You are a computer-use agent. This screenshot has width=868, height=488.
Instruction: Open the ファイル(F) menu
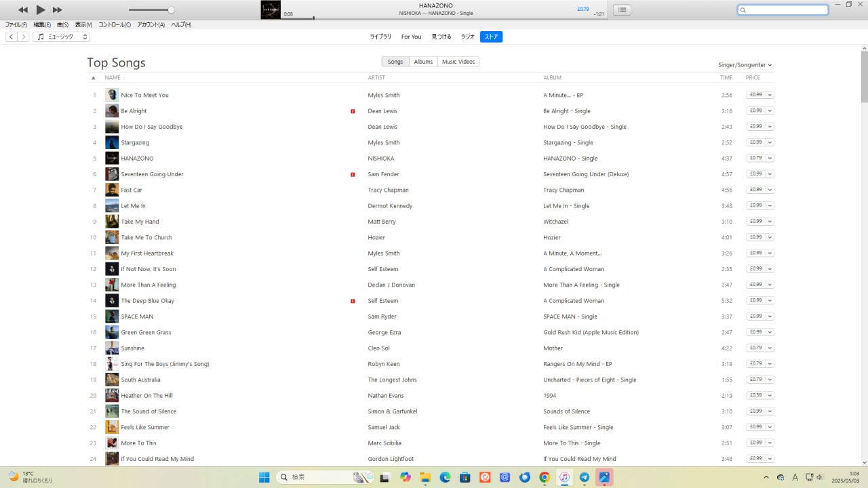[16, 25]
